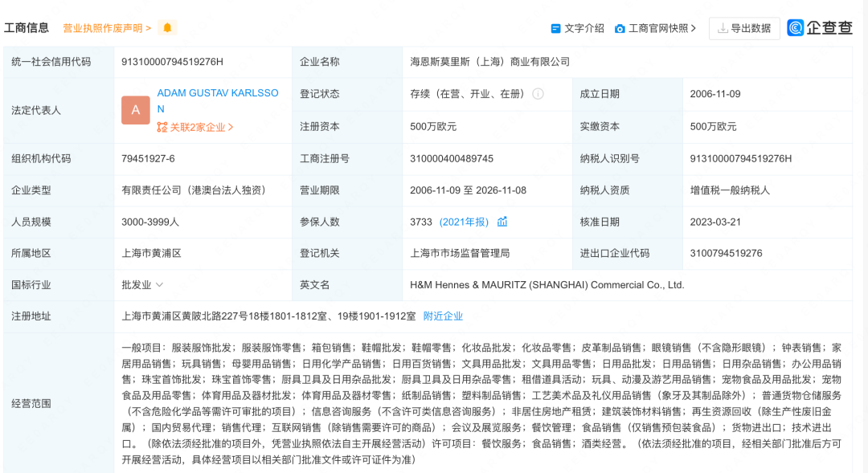The height and width of the screenshot is (473, 868).
Task: Click staff size 3000-3999人
Action: click(x=150, y=222)
